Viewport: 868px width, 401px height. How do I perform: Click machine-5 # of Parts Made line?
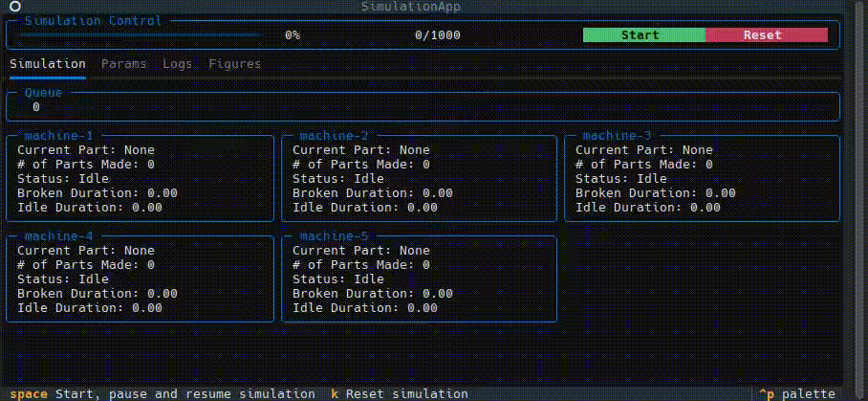pos(361,265)
